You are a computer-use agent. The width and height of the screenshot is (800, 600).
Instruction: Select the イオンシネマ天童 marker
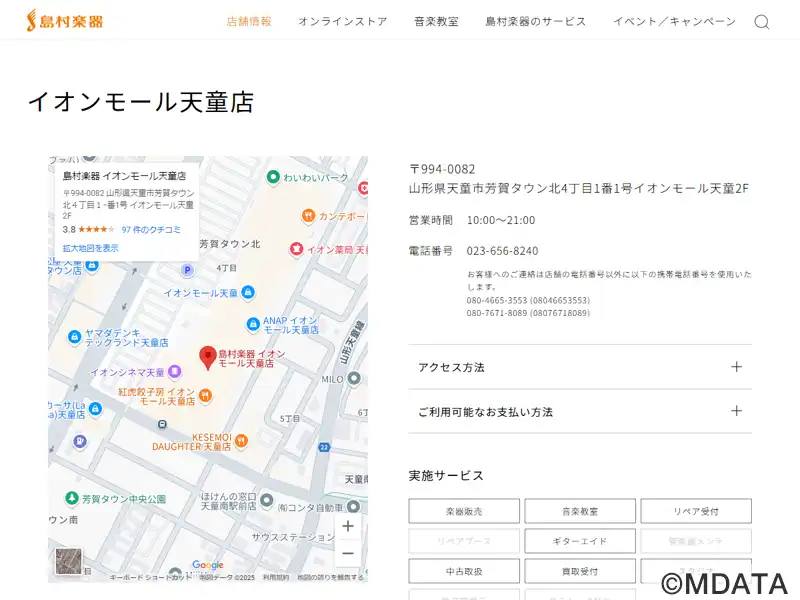coord(174,371)
